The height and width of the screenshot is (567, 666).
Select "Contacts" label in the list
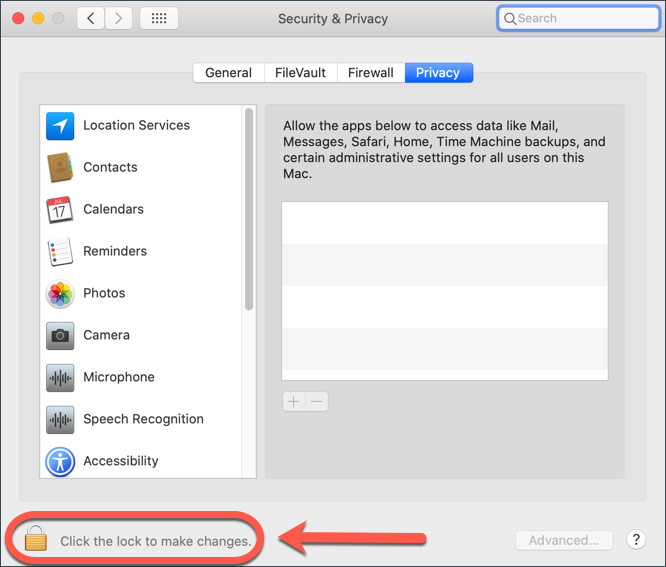click(110, 167)
